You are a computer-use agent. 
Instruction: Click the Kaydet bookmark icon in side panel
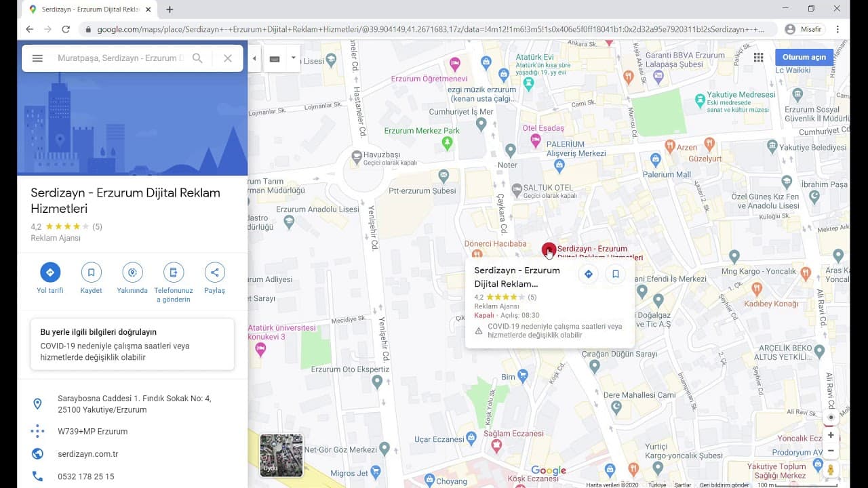click(91, 272)
